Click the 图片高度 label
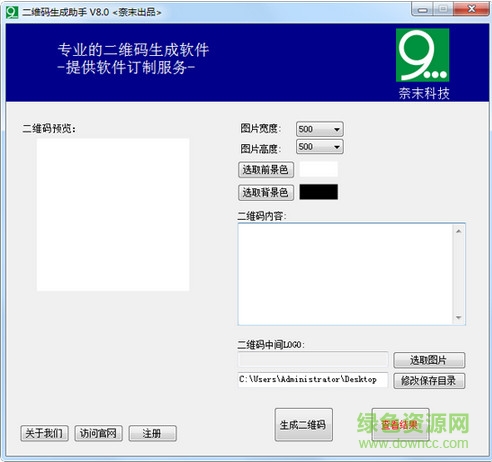 click(261, 148)
